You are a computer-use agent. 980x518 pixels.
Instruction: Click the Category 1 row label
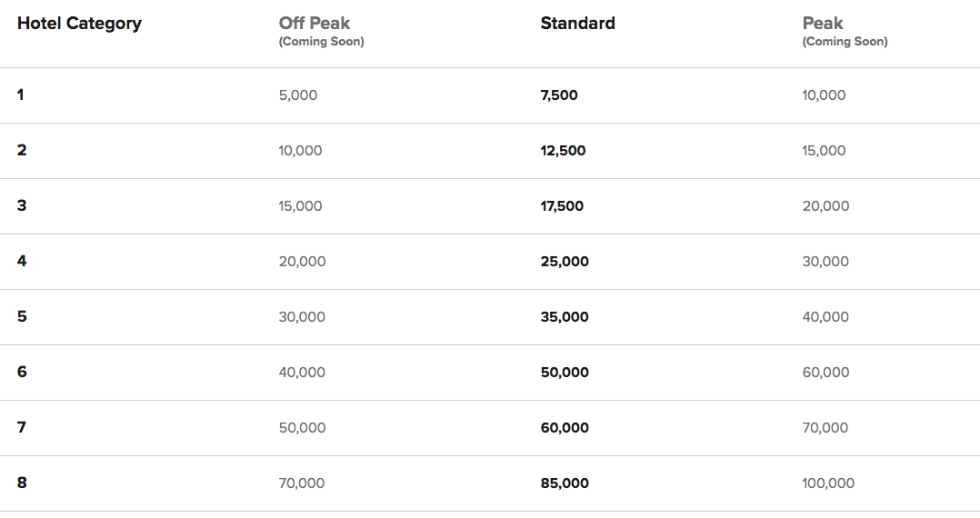(x=21, y=95)
